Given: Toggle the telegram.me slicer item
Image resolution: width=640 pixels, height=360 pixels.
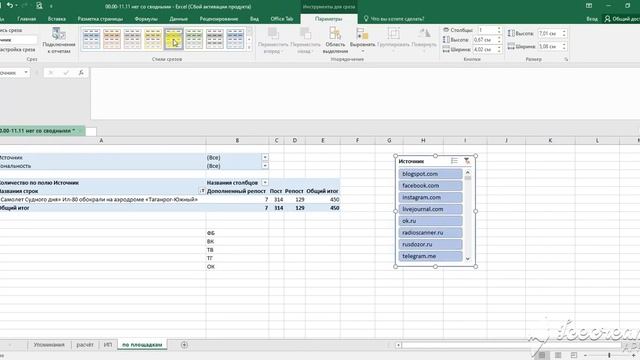Looking at the screenshot, I should pyautogui.click(x=431, y=256).
